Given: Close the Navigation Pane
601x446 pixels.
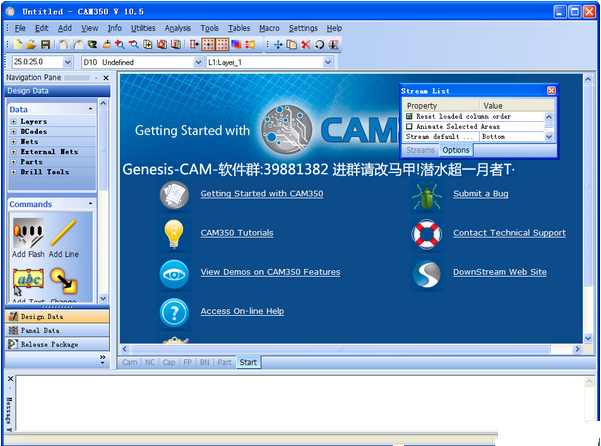Looking at the screenshot, I should click(106, 78).
